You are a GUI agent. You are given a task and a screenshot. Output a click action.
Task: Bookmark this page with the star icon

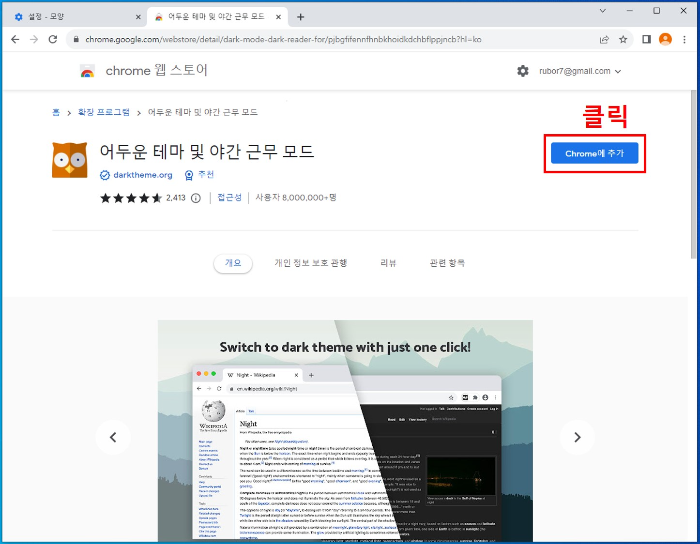pos(623,39)
